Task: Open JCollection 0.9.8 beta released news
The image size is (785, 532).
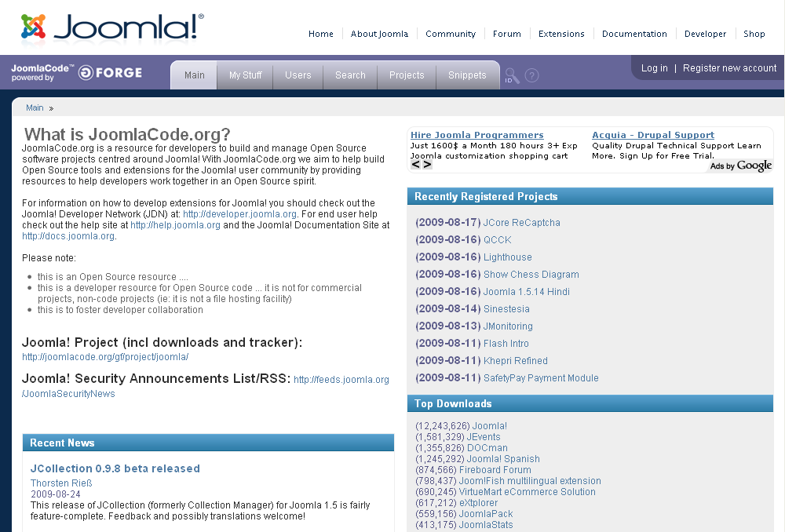Action: pyautogui.click(x=115, y=468)
